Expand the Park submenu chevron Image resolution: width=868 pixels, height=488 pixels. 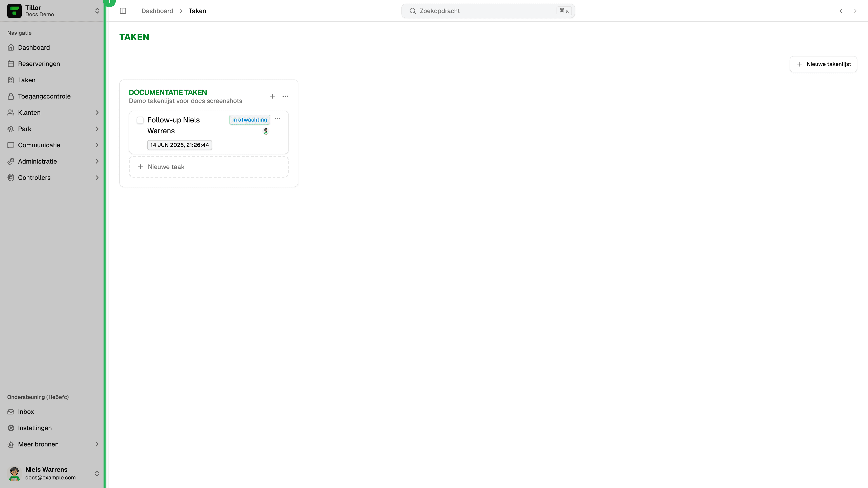coord(97,129)
